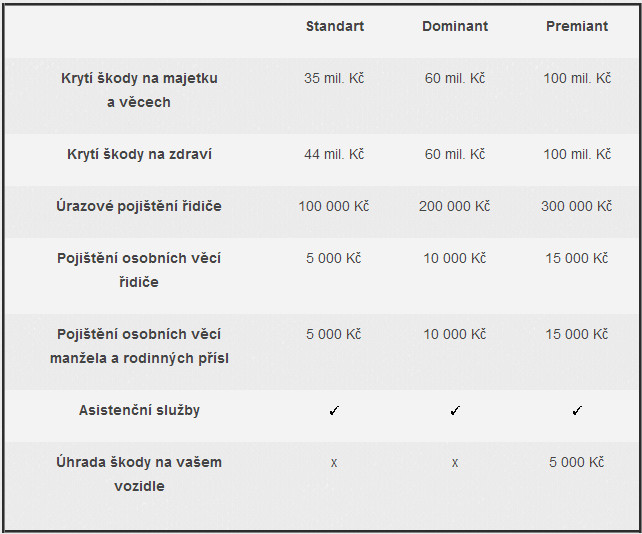Select 'Krytí škody na majetku a věcech' label
This screenshot has width=642, height=534.
point(139,90)
